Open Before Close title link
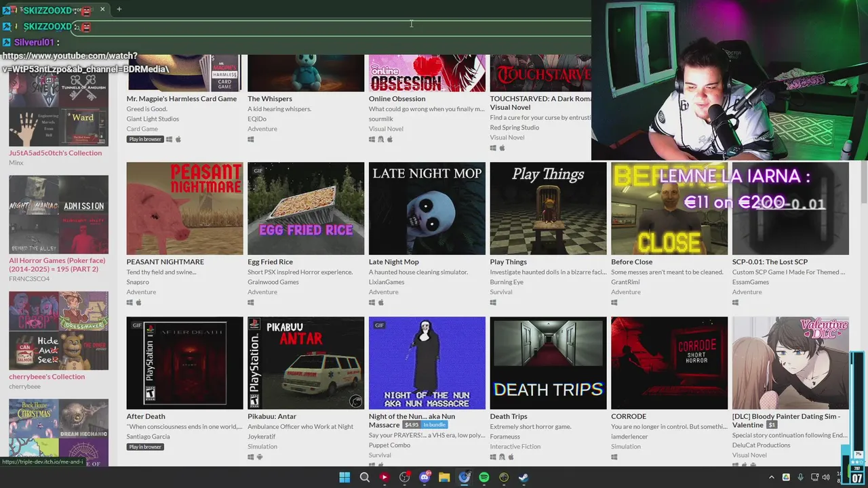This screenshot has width=868, height=488. (631, 262)
